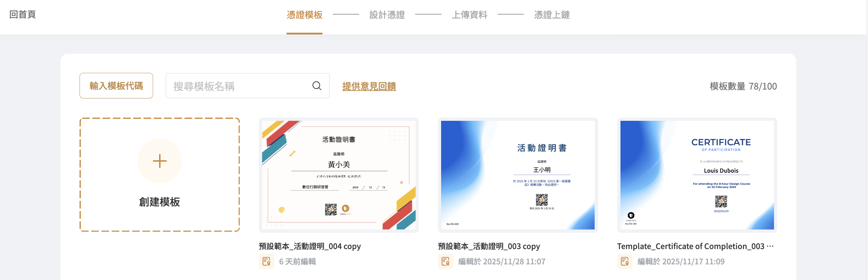Click certificate icon under 活動證明_004 copy
Image resolution: width=868 pixels, height=280 pixels.
pos(266,262)
